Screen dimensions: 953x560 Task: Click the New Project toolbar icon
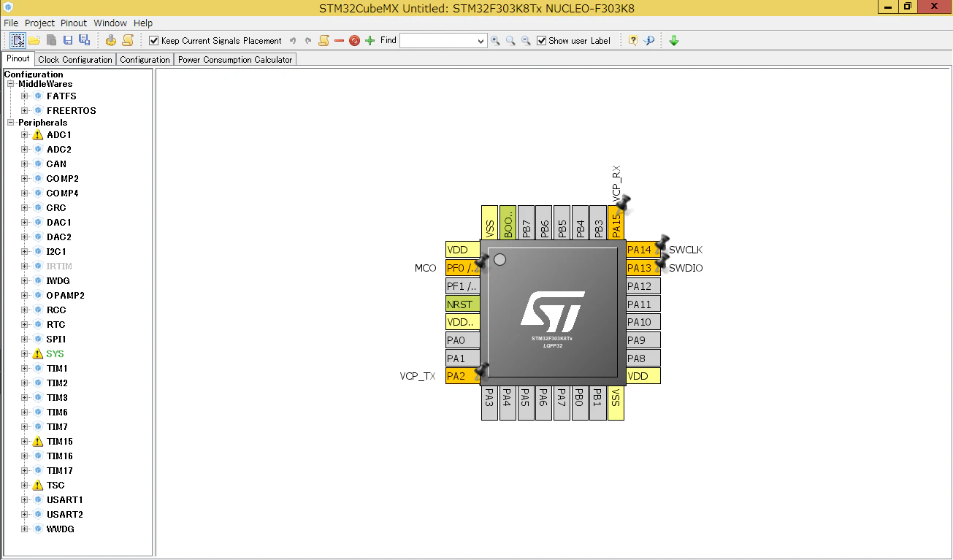pyautogui.click(x=18, y=40)
